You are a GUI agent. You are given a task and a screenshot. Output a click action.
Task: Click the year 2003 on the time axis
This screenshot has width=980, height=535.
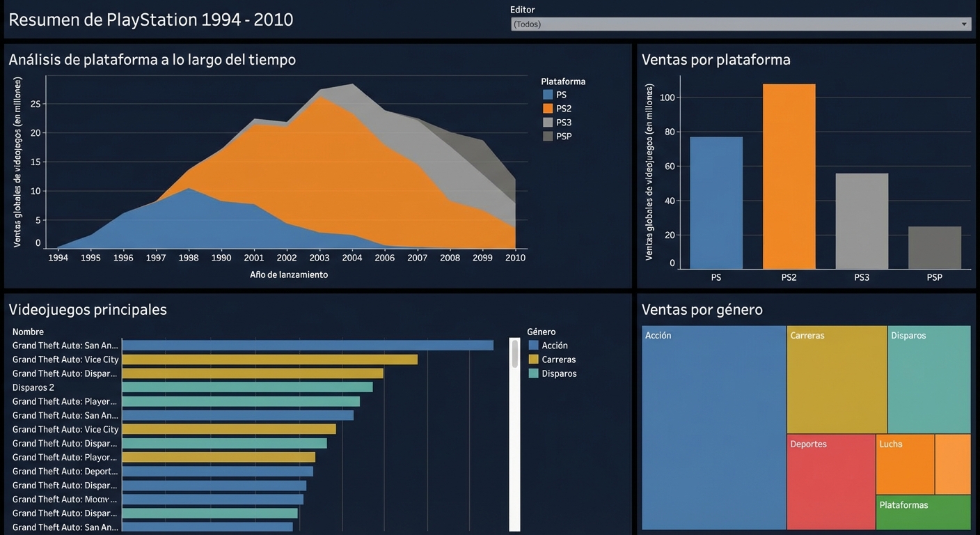319,258
